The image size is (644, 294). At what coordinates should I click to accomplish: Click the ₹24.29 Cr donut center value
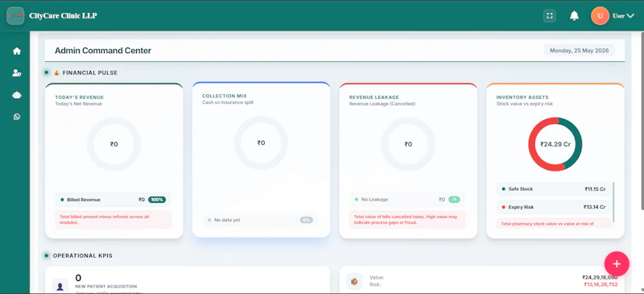(555, 144)
